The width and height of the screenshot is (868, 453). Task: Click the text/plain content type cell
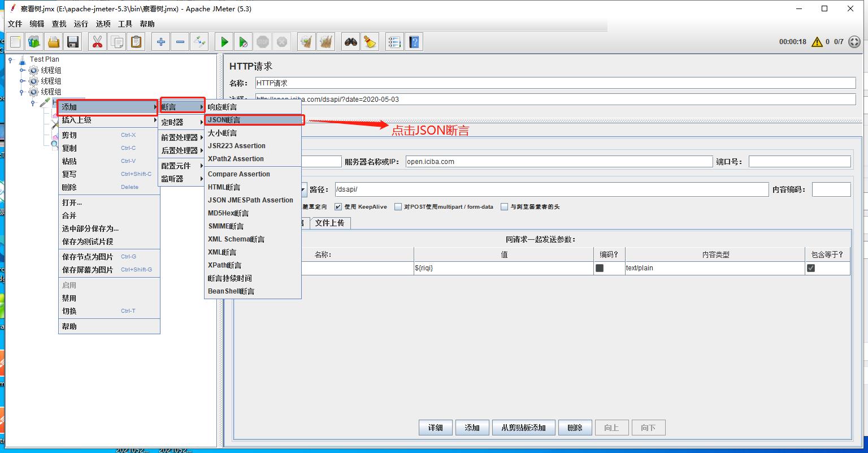click(715, 268)
